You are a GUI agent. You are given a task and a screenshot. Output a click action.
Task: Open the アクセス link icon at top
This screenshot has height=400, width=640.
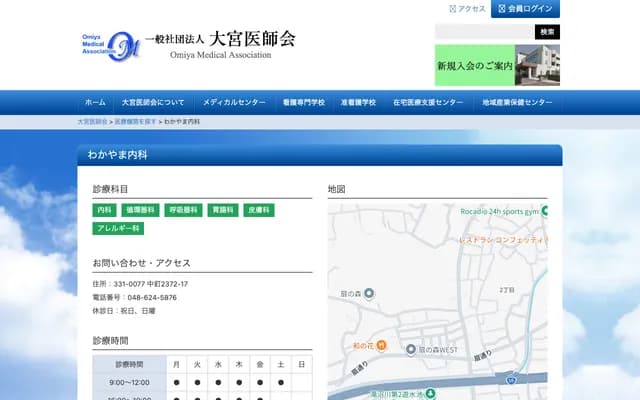(x=452, y=9)
